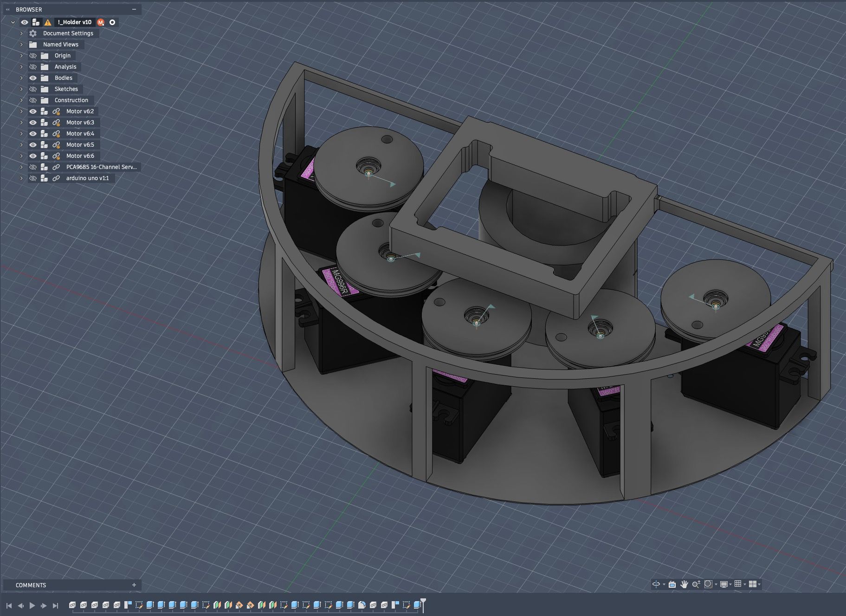The width and height of the screenshot is (846, 616).
Task: Select the Zoom magnifier tool
Action: [696, 584]
